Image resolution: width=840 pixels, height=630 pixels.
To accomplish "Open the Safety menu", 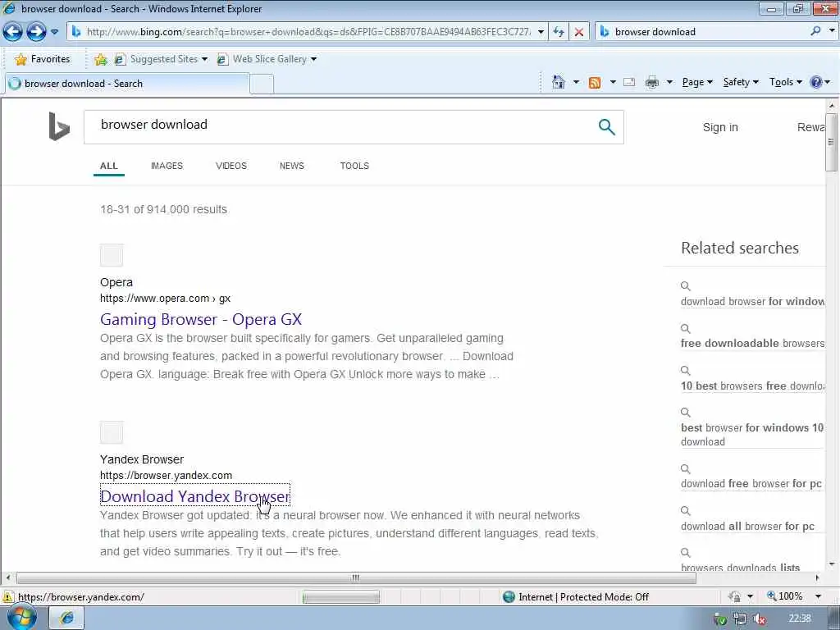I will click(x=741, y=82).
